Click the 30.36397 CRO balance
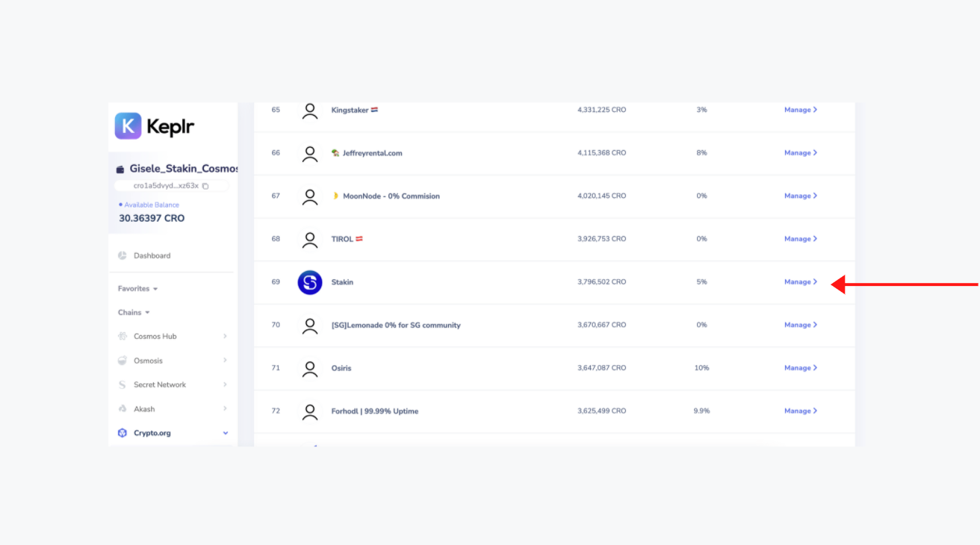Image resolution: width=980 pixels, height=545 pixels. (152, 218)
